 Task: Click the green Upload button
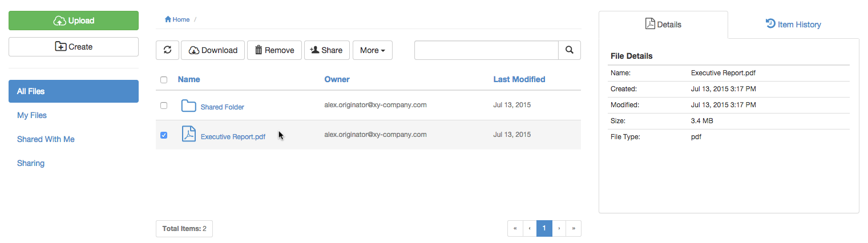[x=74, y=21]
